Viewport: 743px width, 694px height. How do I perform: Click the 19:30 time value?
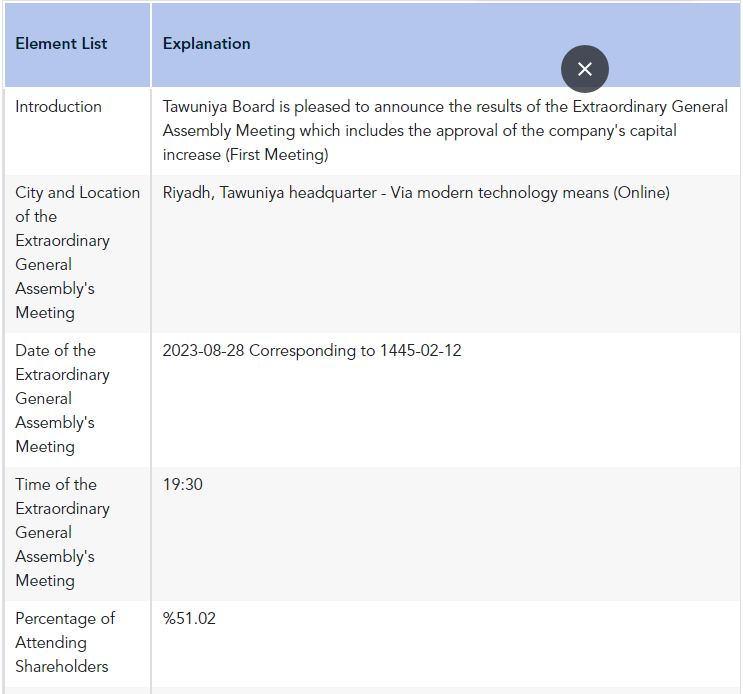[182, 485]
